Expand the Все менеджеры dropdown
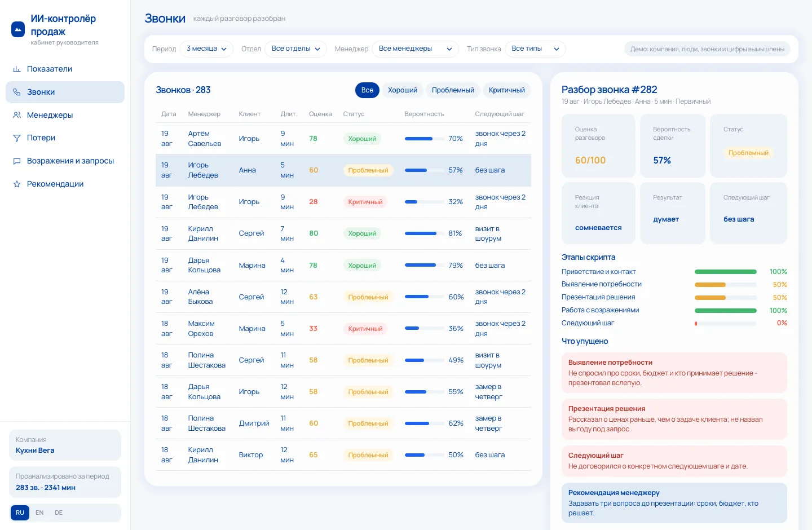This screenshot has height=530, width=812. (x=415, y=49)
